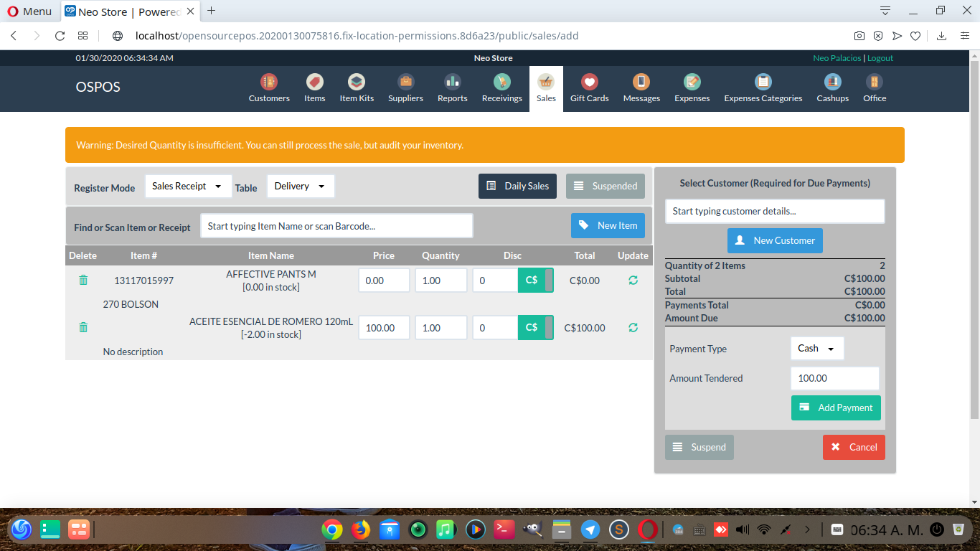Refresh the ACEITE ESENCIAL DE ROMERO line
This screenshot has width=980, height=551.
pos(632,327)
